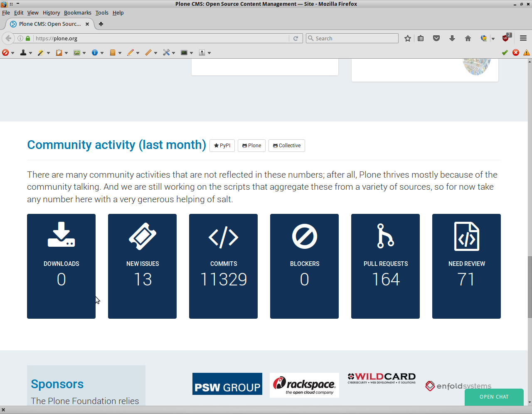The width and height of the screenshot is (532, 414).
Task: Expand the Resize ruler dropdown
Action: tap(155, 53)
